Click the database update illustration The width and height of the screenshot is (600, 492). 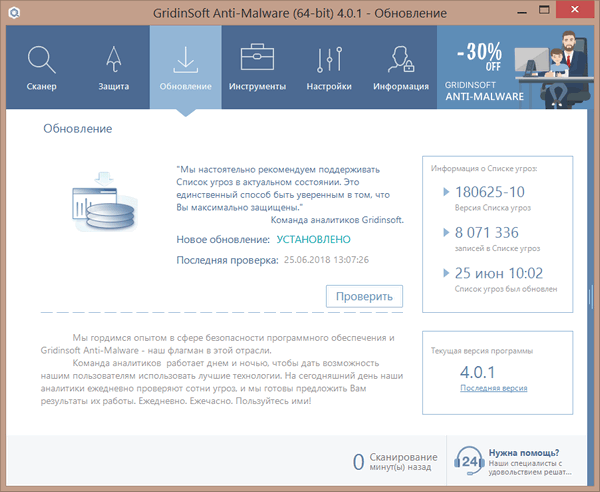click(x=104, y=202)
